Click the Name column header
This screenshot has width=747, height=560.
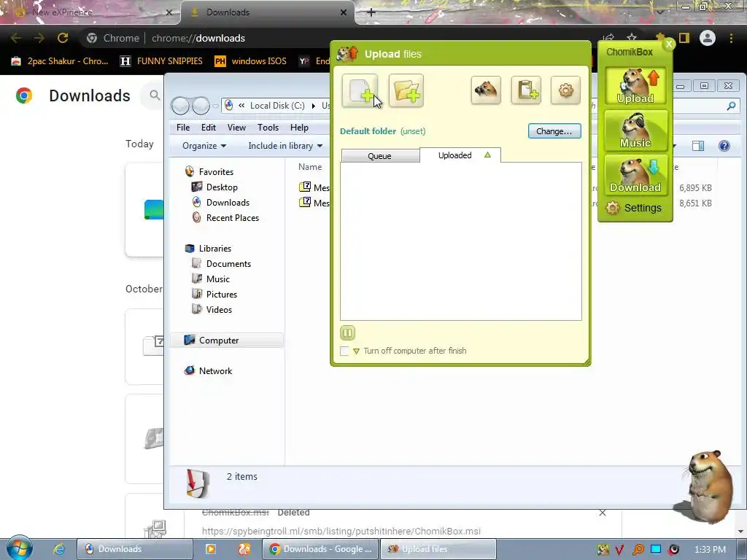(309, 167)
